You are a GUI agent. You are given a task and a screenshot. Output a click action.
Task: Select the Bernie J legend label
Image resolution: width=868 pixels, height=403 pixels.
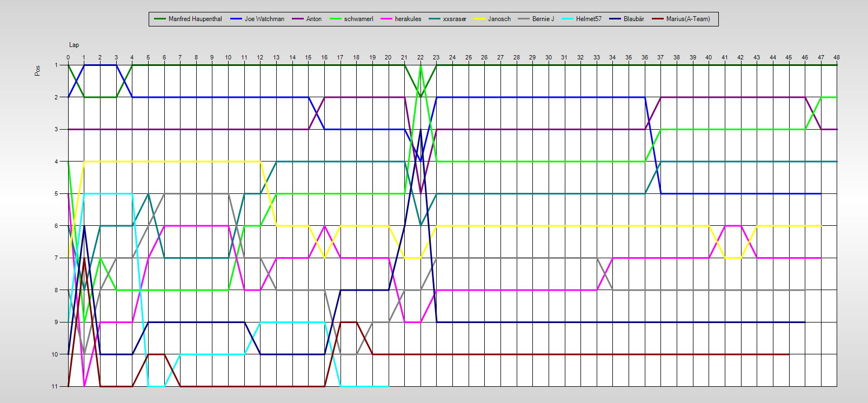coord(543,19)
